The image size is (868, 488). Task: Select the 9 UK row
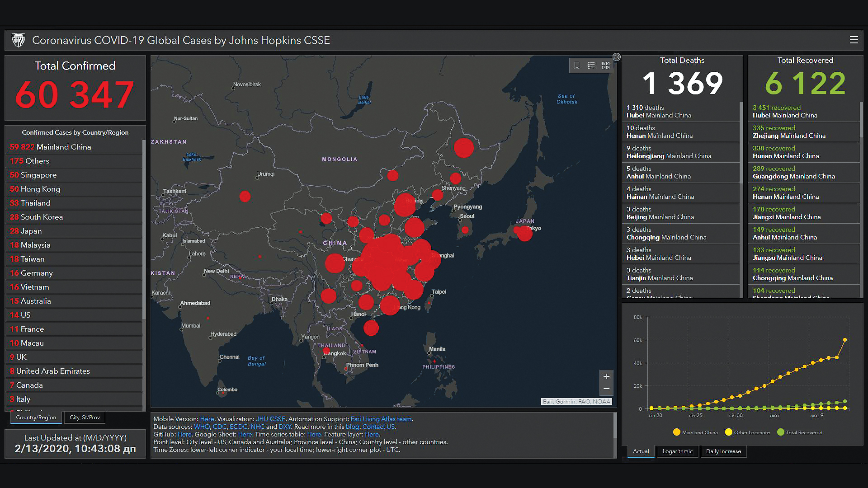73,357
